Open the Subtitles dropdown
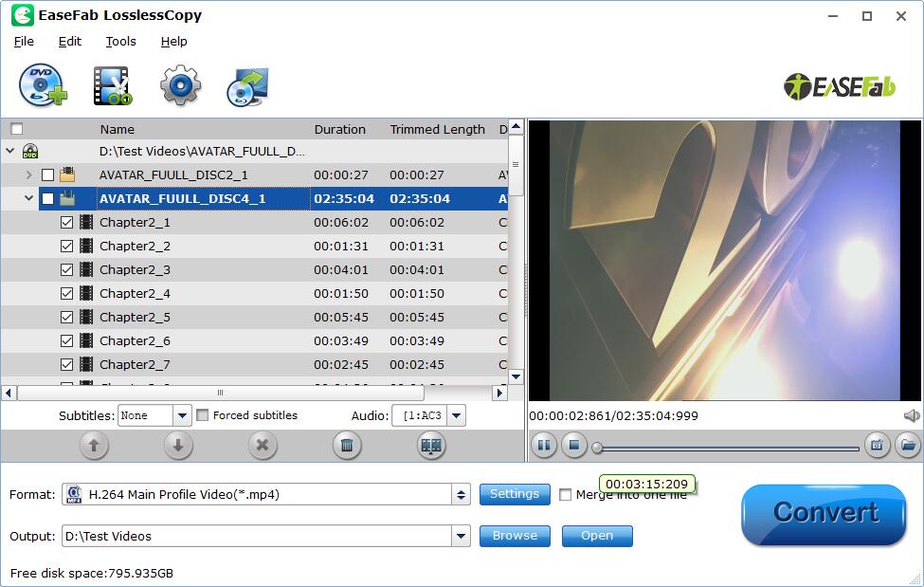Image resolution: width=924 pixels, height=587 pixels. point(182,415)
